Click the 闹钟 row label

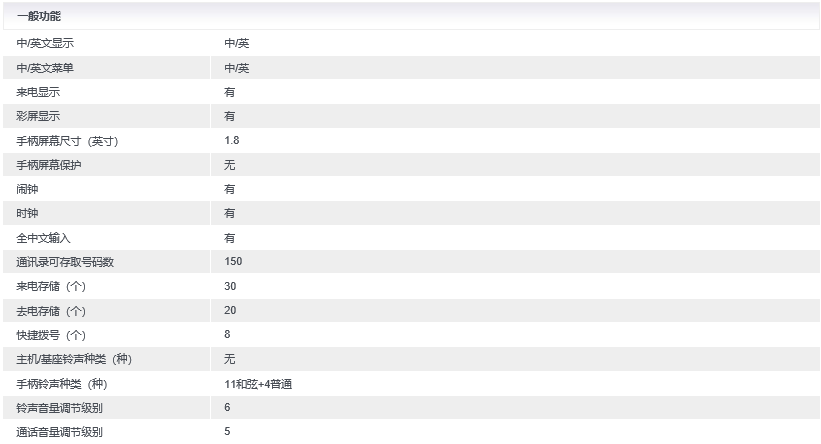point(27,189)
